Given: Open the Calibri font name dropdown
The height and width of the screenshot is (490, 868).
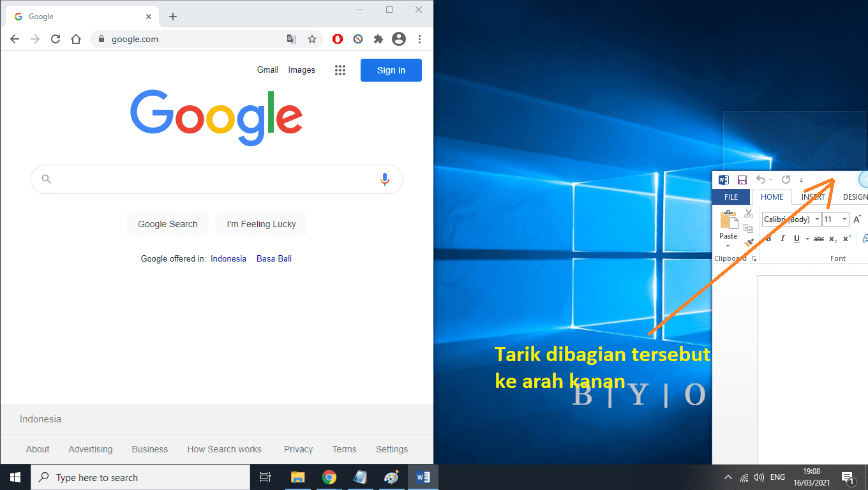Looking at the screenshot, I should tap(817, 219).
